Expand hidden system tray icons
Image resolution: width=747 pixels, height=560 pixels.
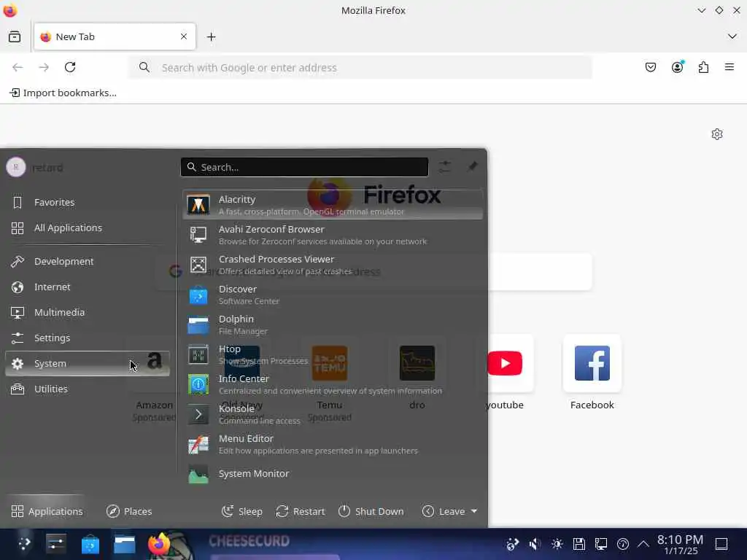pyautogui.click(x=643, y=544)
